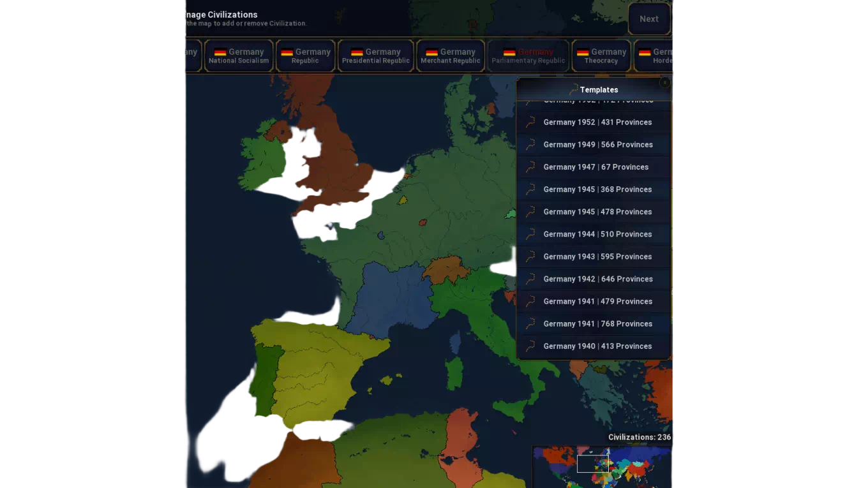Select Germany 1941 768 Provinces template
The width and height of the screenshot is (868, 488).
pos(597,324)
